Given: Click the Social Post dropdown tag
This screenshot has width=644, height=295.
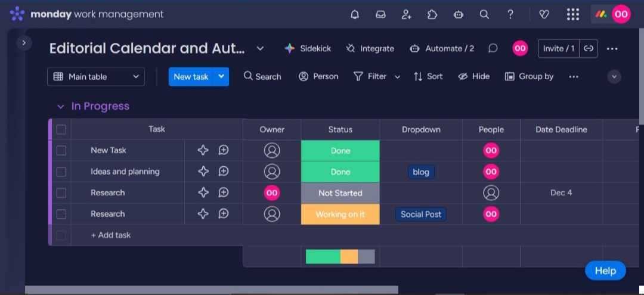Looking at the screenshot, I should coord(421,214).
